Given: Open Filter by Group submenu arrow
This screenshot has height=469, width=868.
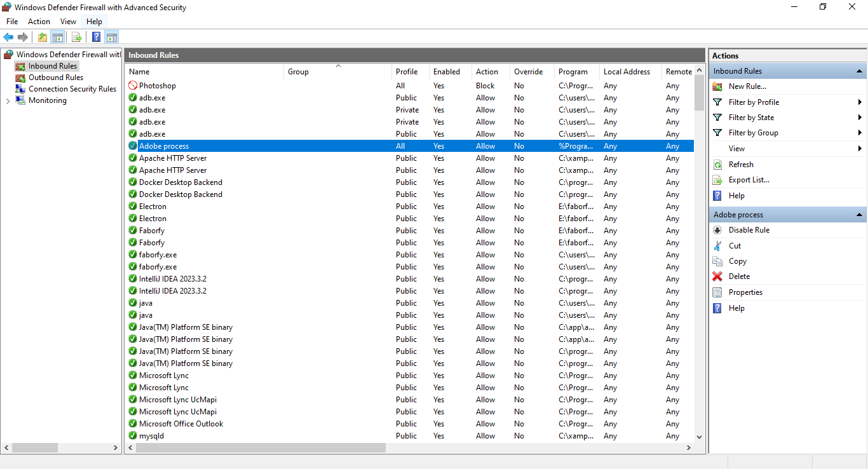Looking at the screenshot, I should click(860, 133).
